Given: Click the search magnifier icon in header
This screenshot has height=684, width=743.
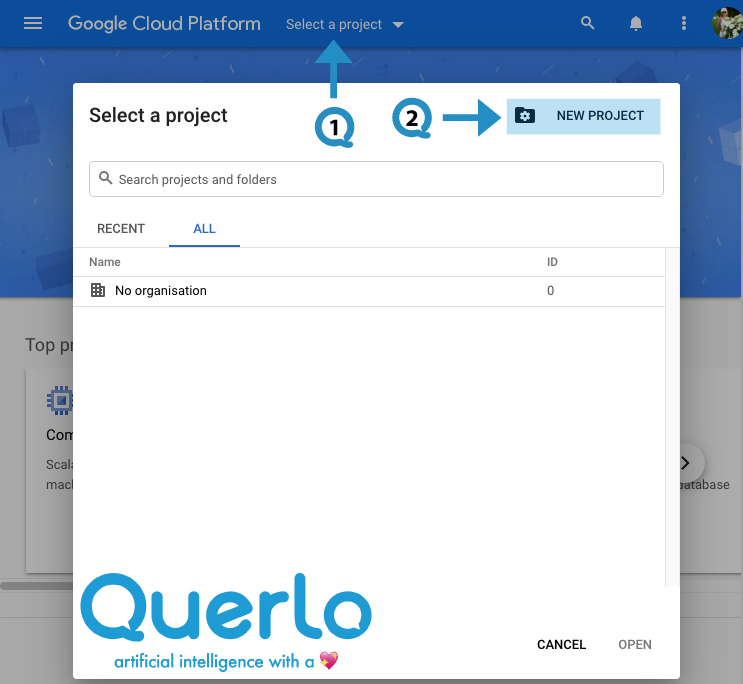Looking at the screenshot, I should pyautogui.click(x=588, y=23).
